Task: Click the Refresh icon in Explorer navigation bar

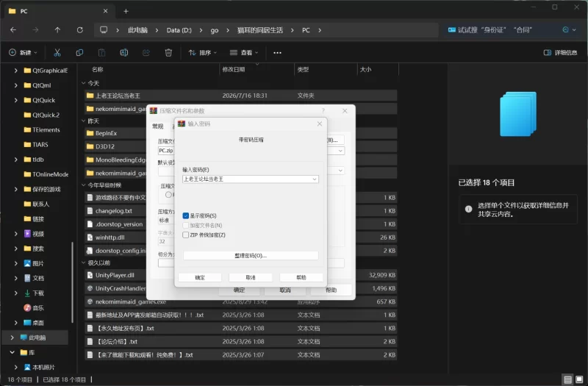Action: [80, 30]
